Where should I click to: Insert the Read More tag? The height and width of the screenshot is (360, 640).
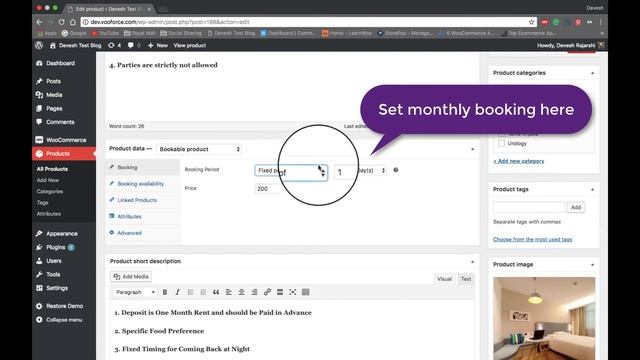(280, 292)
